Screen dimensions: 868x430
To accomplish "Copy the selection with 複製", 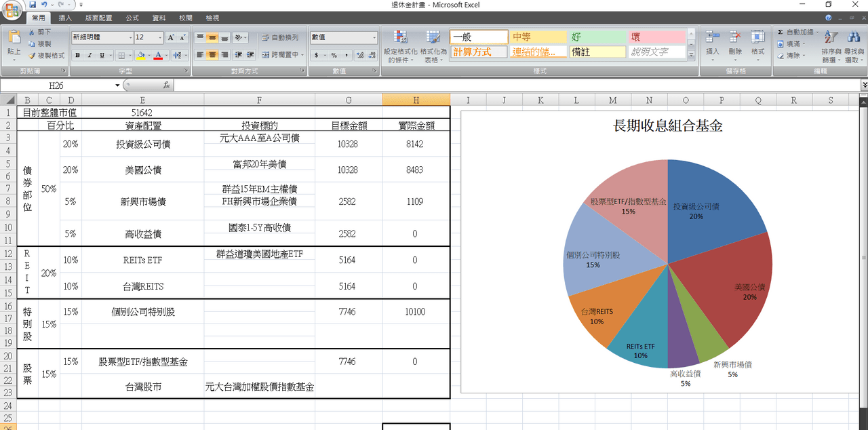I will 39,43.
